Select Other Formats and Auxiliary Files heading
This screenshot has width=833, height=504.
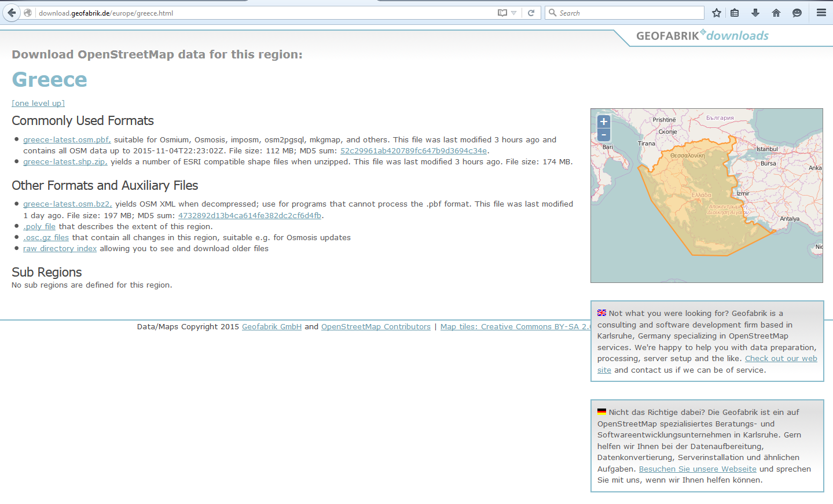(105, 185)
